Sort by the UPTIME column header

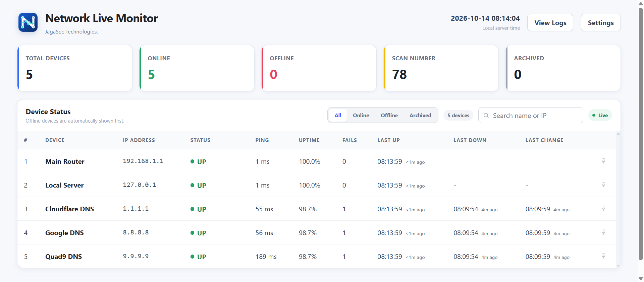[309, 140]
